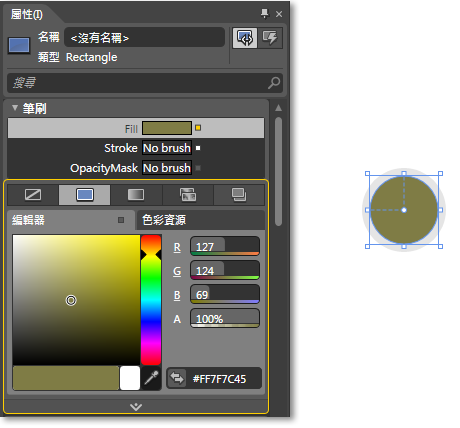This screenshot has height=428, width=460.
Task: Select the Gradient brush icon
Action: (x=136, y=195)
